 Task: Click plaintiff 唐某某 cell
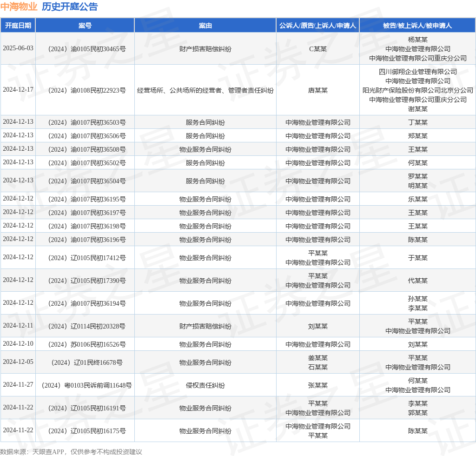(318, 90)
